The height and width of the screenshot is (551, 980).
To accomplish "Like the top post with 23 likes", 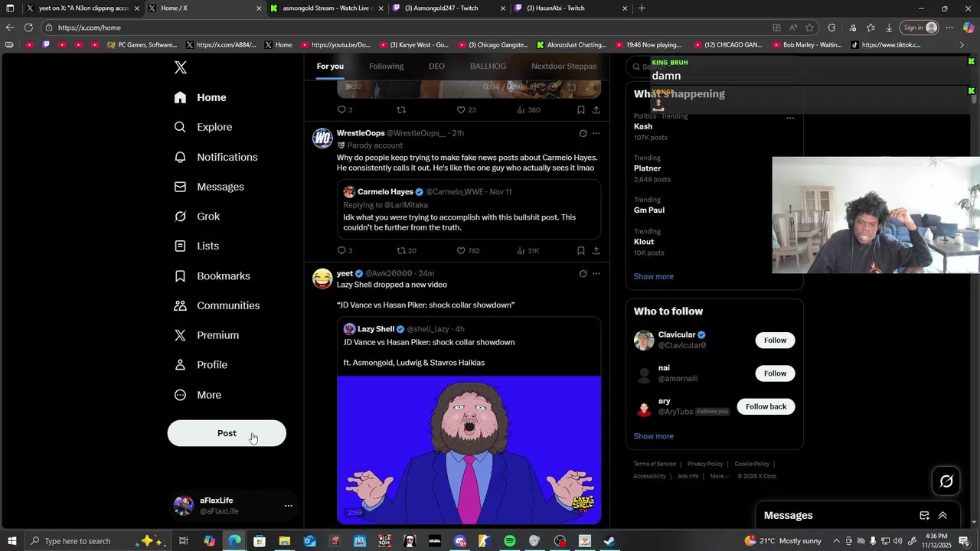I will pyautogui.click(x=465, y=109).
